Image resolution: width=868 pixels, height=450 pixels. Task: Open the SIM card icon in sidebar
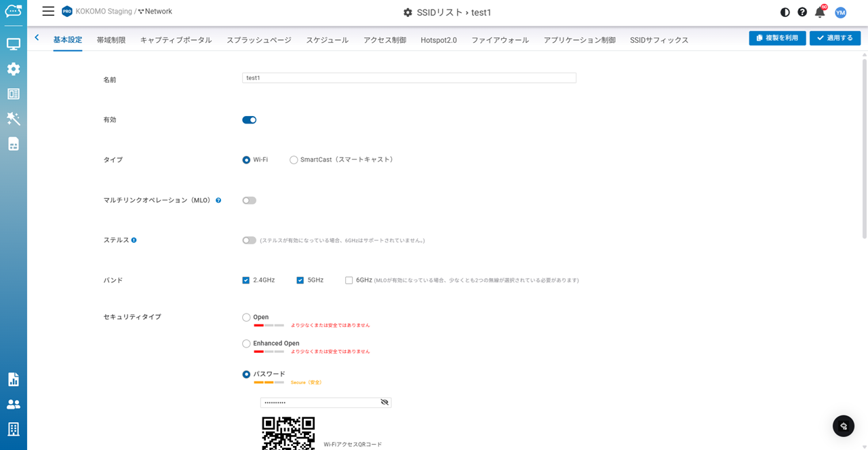click(14, 144)
